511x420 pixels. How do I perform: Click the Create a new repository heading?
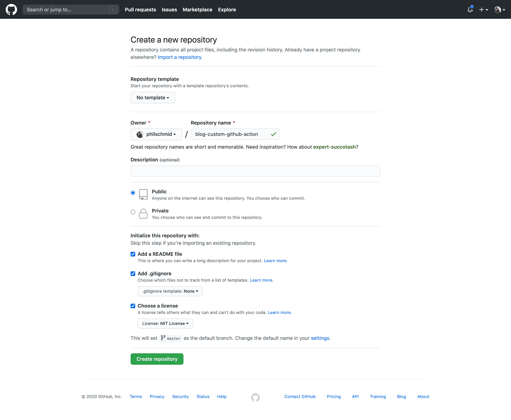tap(174, 40)
